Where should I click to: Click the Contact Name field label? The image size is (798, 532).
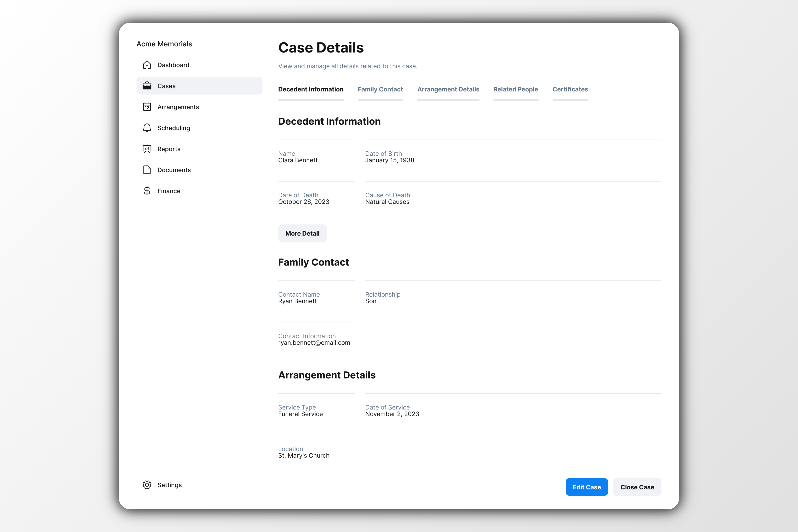point(299,295)
